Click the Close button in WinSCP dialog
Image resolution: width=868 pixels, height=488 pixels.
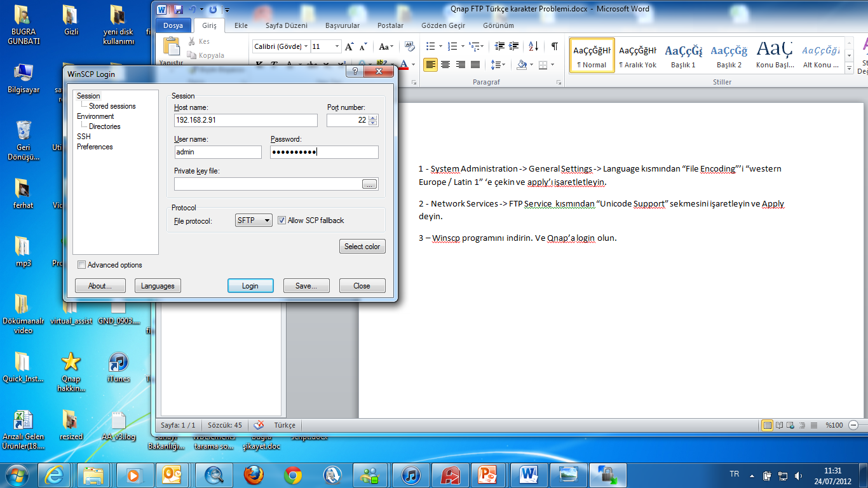(362, 286)
